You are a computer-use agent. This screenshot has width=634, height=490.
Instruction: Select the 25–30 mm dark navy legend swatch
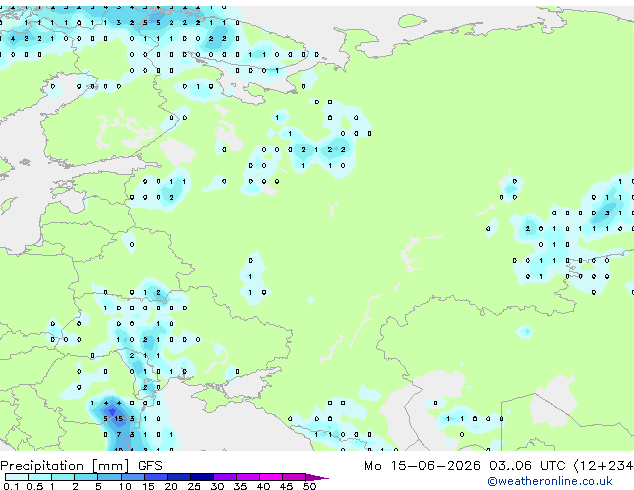201,477
